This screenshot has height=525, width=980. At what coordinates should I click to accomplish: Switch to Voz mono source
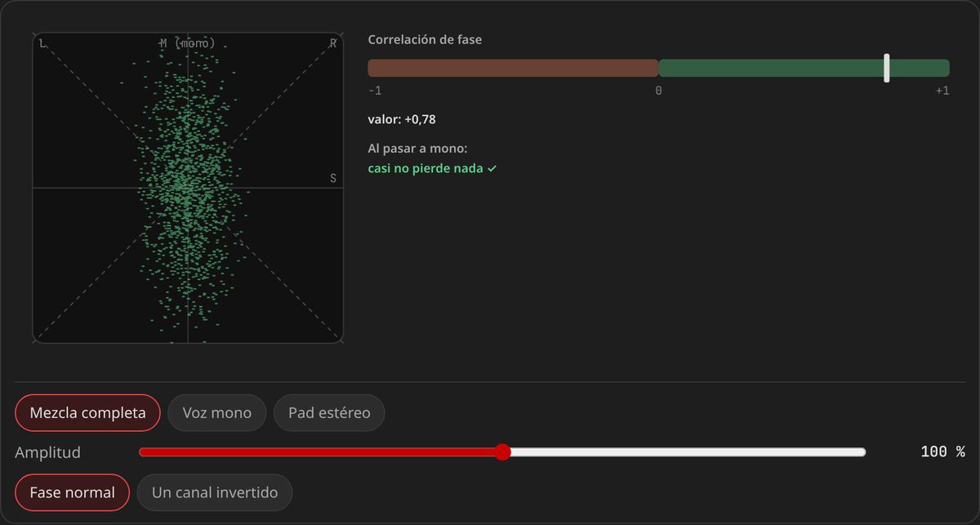pyautogui.click(x=216, y=412)
